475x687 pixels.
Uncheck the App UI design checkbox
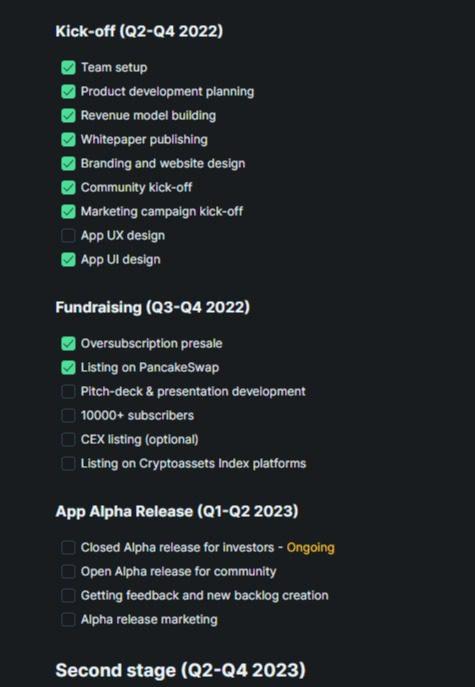click(x=68, y=259)
